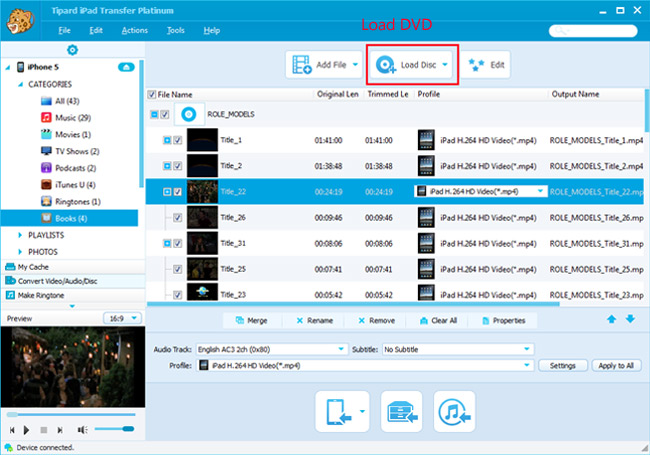Click the cloud eject icon next to iPhone 5

126,67
